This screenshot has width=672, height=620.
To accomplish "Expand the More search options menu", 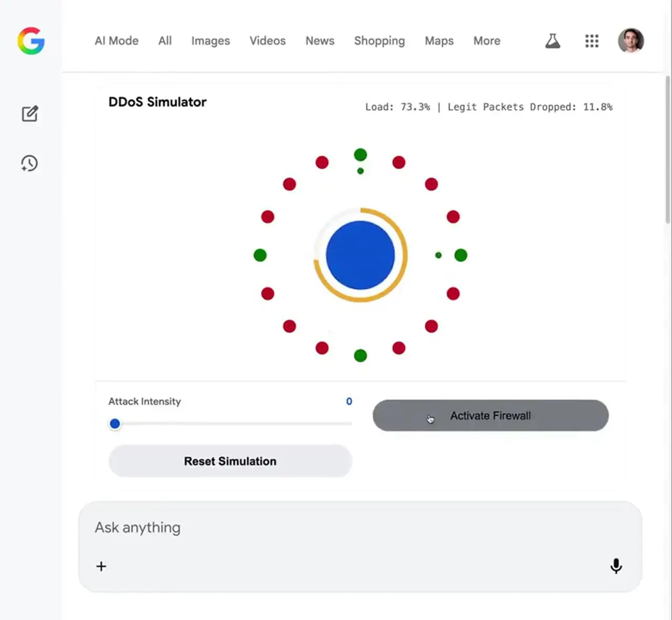I will 487,41.
